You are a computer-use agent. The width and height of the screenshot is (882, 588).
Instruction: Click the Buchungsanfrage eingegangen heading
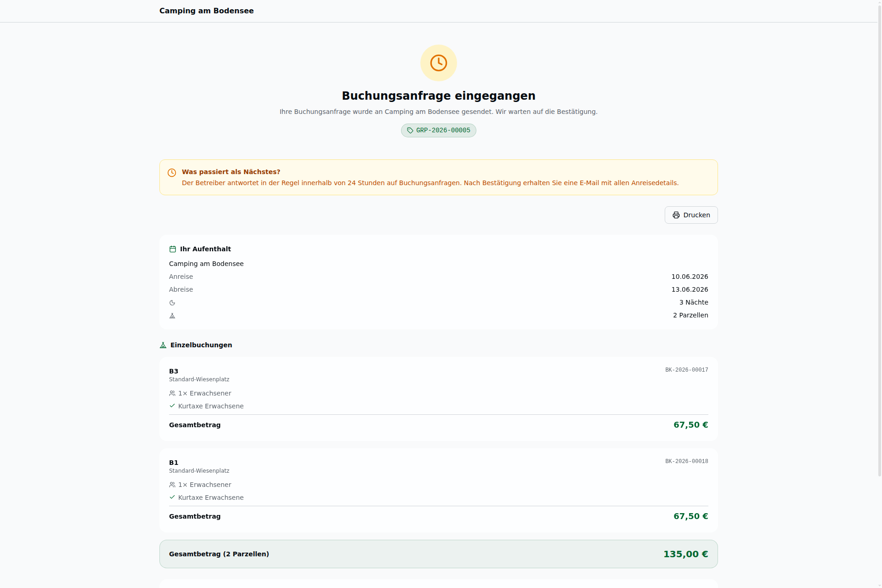coord(439,96)
